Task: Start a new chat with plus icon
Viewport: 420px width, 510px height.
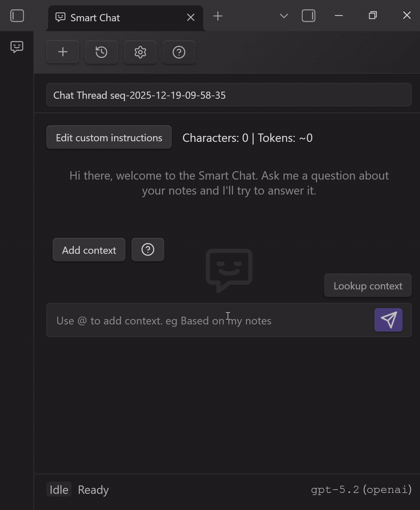Action: point(63,52)
